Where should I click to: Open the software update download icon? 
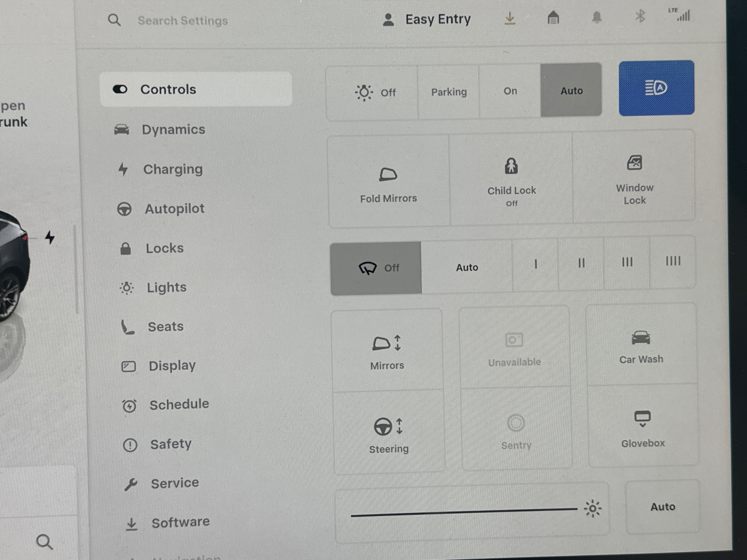tap(510, 17)
